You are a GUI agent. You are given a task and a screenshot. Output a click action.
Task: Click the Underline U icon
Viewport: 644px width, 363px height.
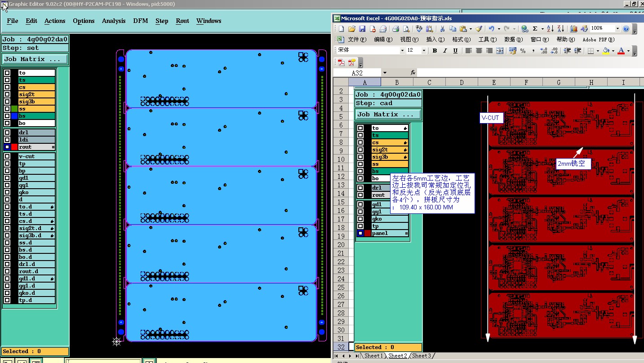click(x=455, y=51)
